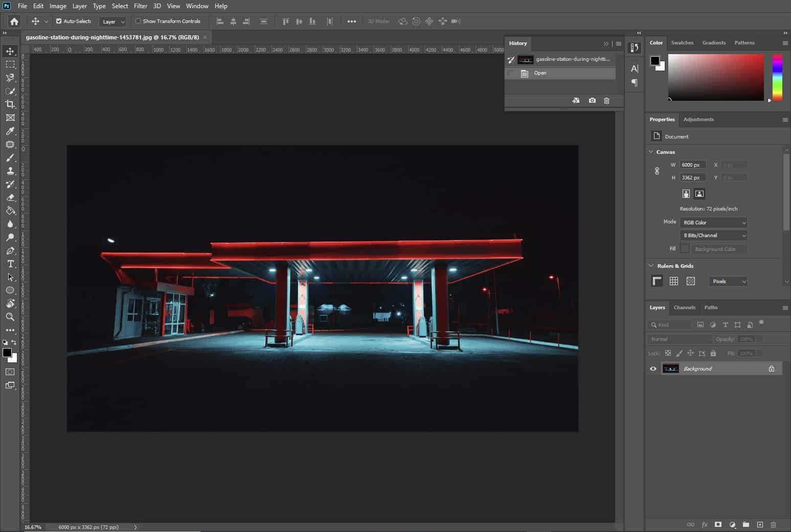Select the Brush tool

tap(10, 157)
